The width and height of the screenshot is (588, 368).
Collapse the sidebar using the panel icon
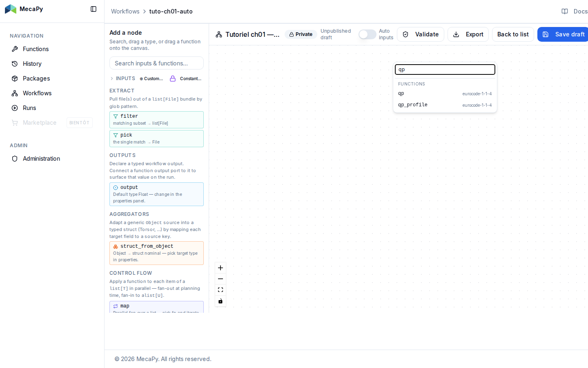point(94,9)
